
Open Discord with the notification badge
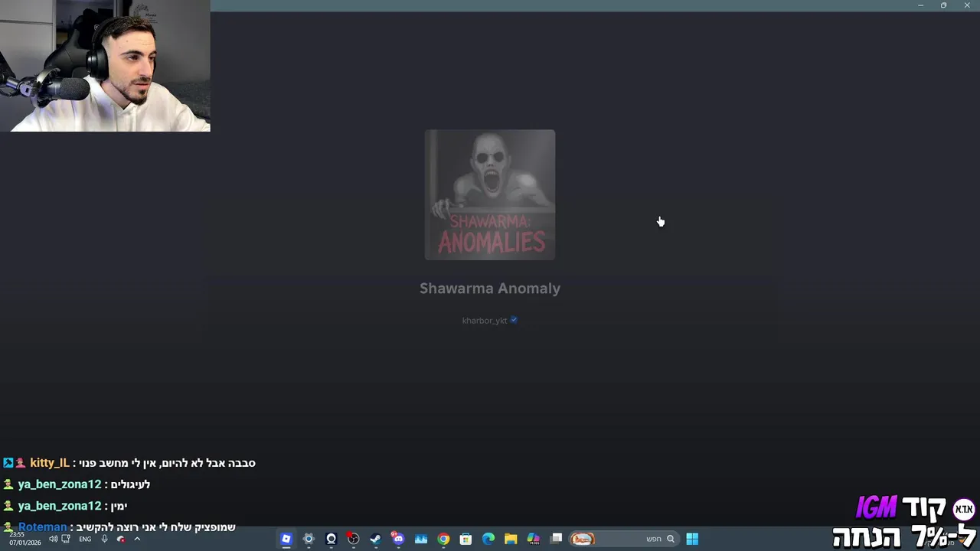(398, 539)
